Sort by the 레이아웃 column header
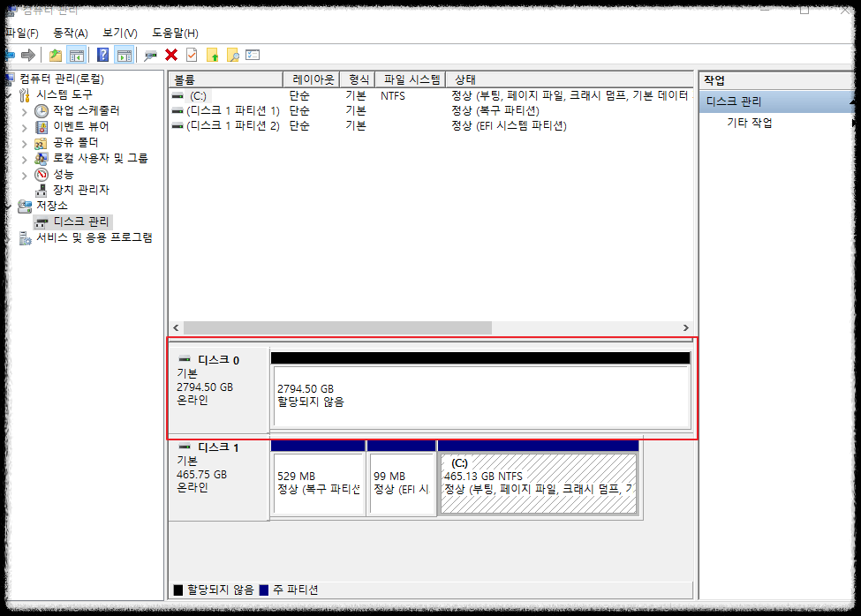This screenshot has width=861, height=616. (312, 79)
